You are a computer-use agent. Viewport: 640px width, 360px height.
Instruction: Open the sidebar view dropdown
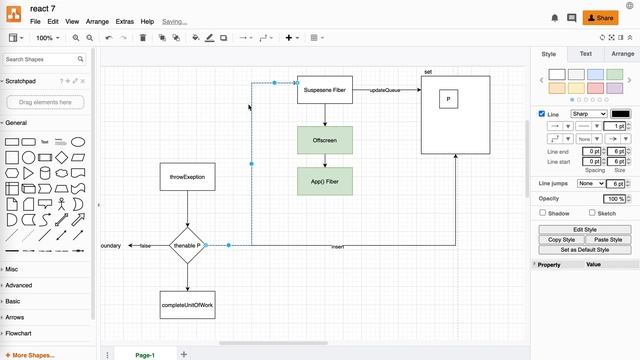(x=16, y=38)
